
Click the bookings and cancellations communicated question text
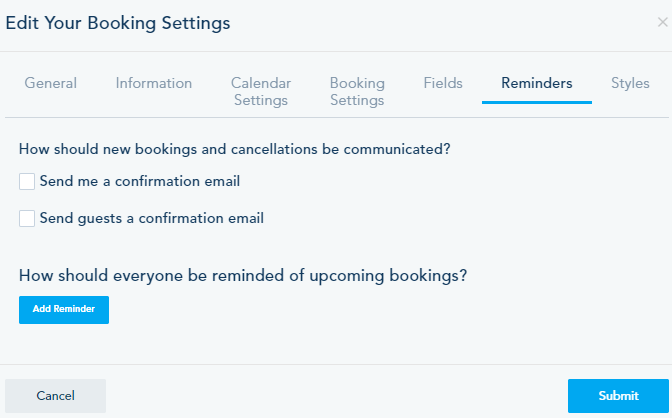coord(234,149)
